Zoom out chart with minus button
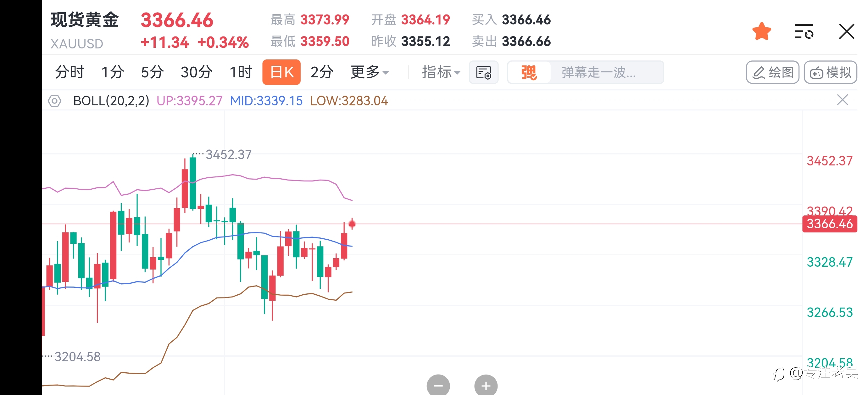The height and width of the screenshot is (395, 868). (438, 385)
